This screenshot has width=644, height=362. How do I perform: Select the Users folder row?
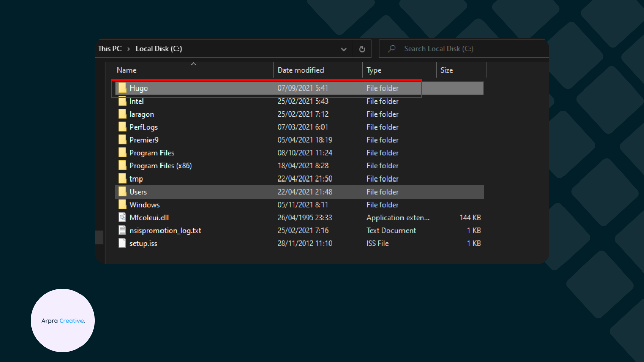(x=299, y=192)
